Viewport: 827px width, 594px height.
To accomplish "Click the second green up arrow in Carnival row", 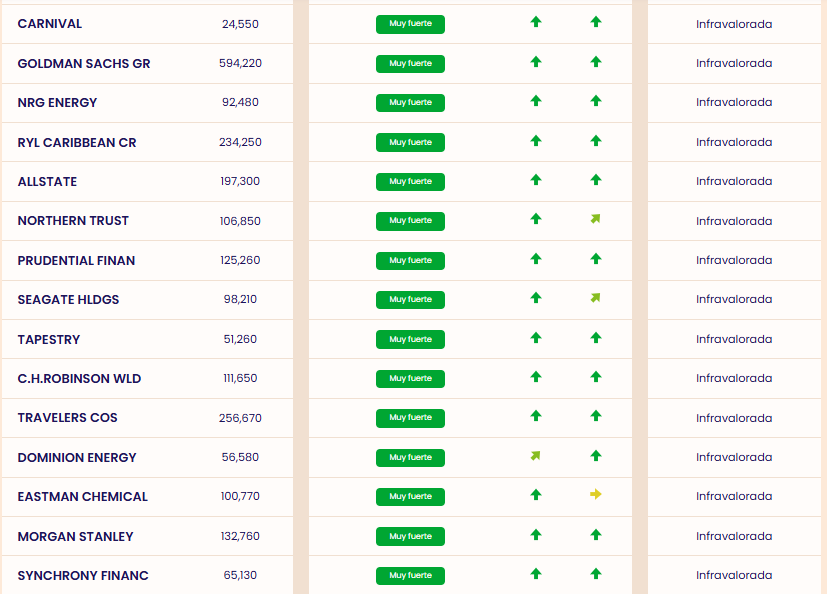I will click(596, 22).
